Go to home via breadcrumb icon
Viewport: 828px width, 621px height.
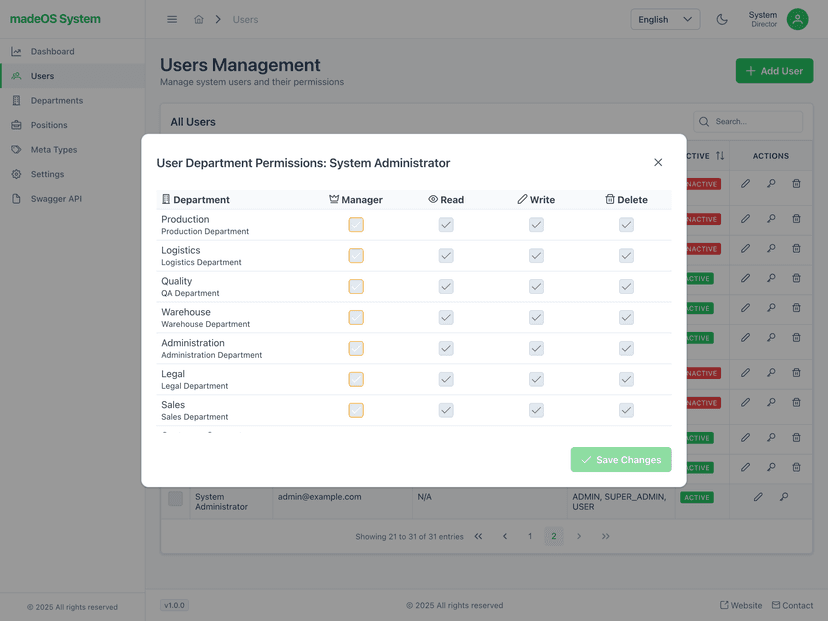199,20
